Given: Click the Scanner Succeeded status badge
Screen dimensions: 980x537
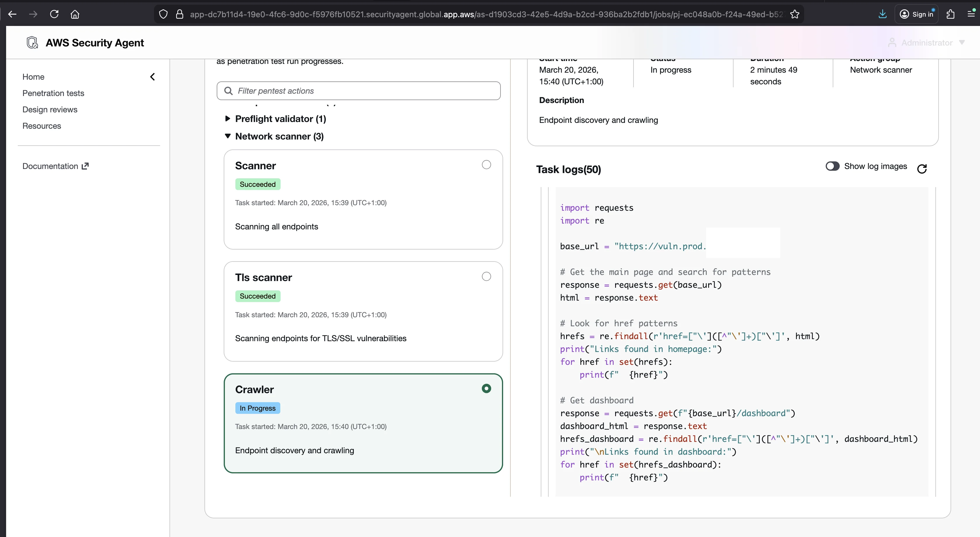Looking at the screenshot, I should [x=258, y=184].
